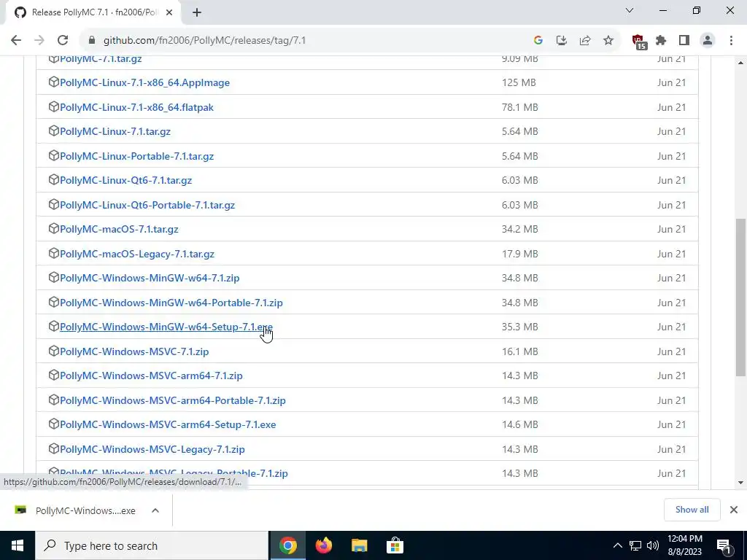Open a new tab with plus button
The width and height of the screenshot is (747, 560).
[197, 12]
